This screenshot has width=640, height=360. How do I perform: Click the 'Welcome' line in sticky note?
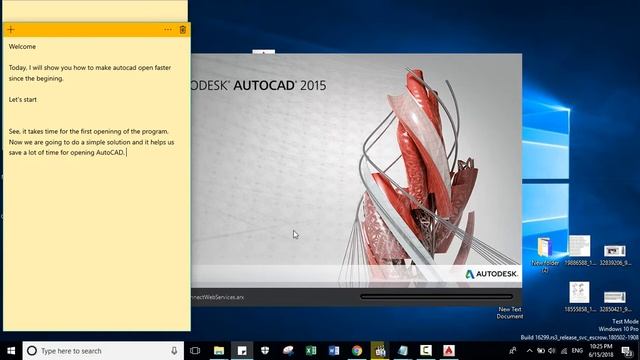pyautogui.click(x=22, y=47)
